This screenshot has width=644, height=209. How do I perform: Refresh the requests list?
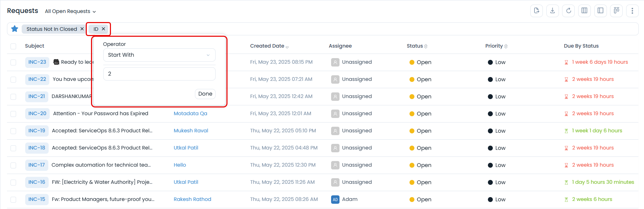(568, 11)
